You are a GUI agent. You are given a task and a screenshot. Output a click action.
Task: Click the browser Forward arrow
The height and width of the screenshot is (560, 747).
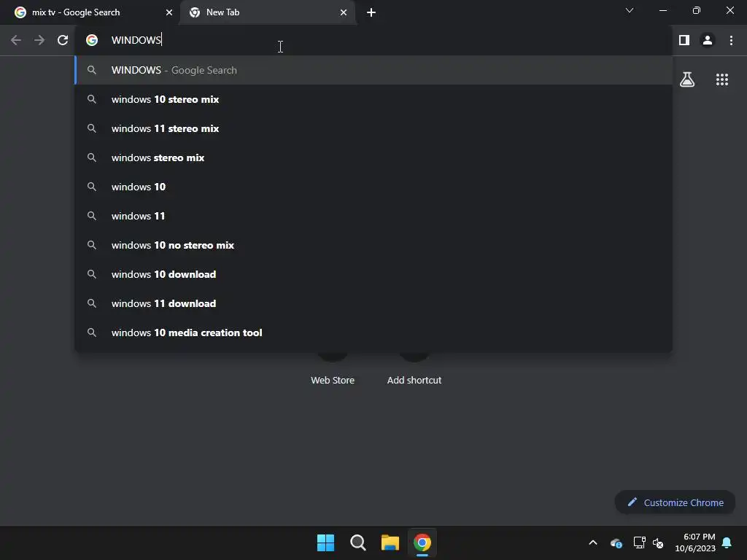pyautogui.click(x=39, y=40)
